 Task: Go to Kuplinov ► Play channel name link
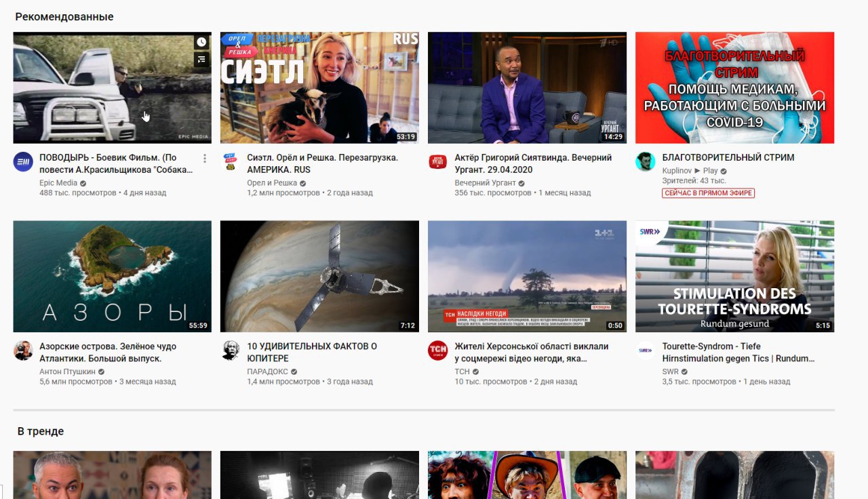pyautogui.click(x=690, y=171)
